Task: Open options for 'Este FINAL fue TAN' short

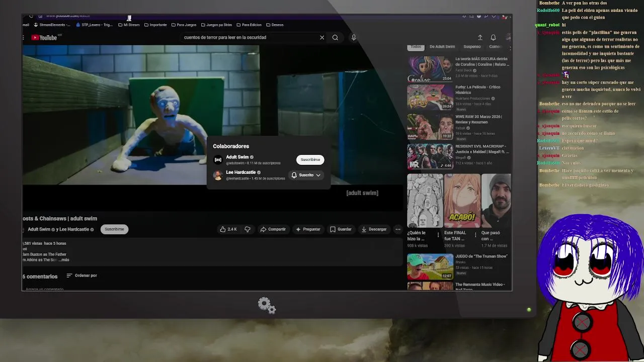Action: click(475, 235)
